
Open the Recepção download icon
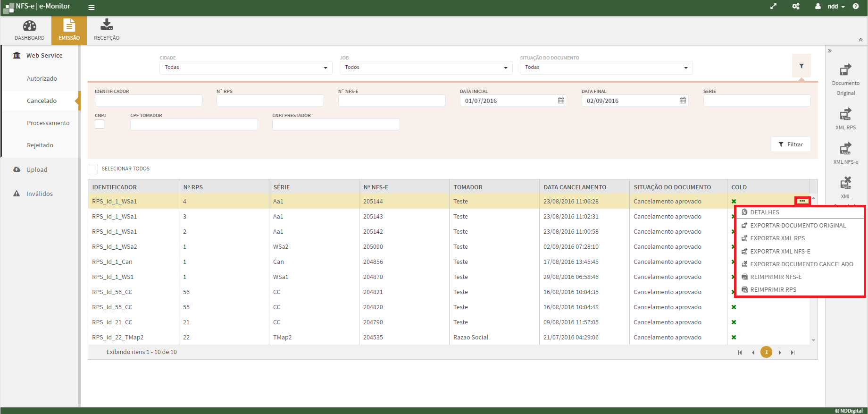point(107,25)
